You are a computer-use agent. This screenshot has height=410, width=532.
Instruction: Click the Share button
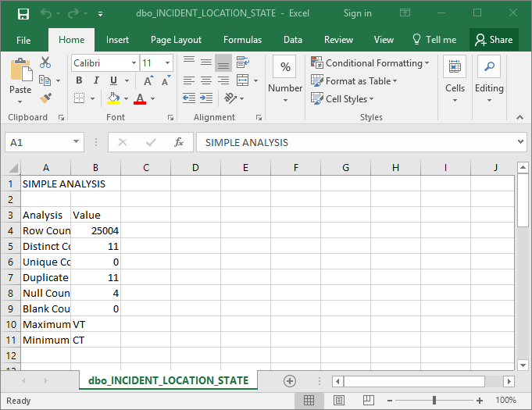tap(494, 40)
